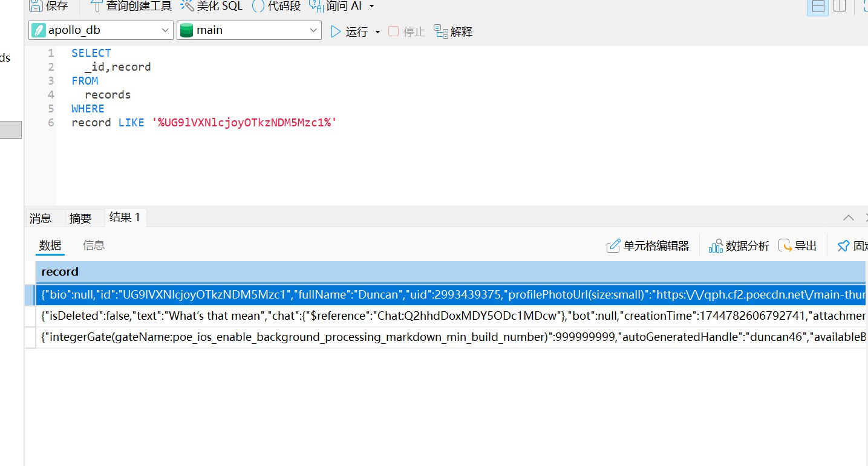Open the 单元格编辑器 cell editor
This screenshot has width=868, height=466.
(x=648, y=245)
